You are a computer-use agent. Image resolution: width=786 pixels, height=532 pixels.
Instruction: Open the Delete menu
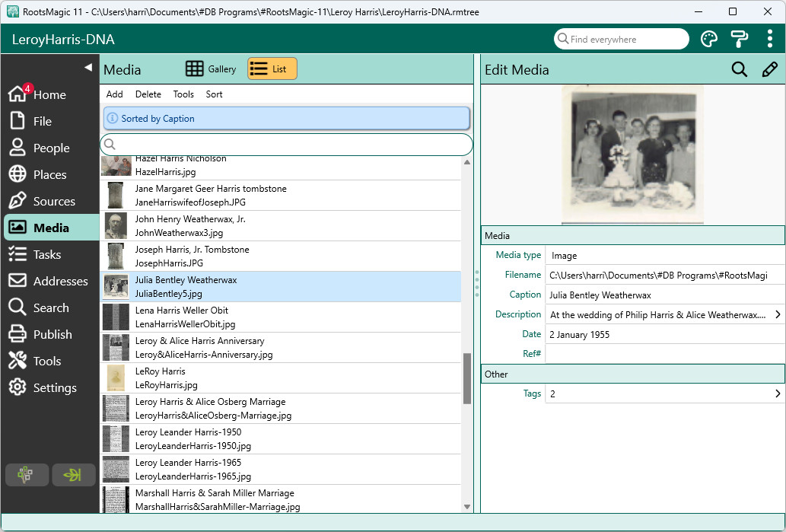(148, 94)
